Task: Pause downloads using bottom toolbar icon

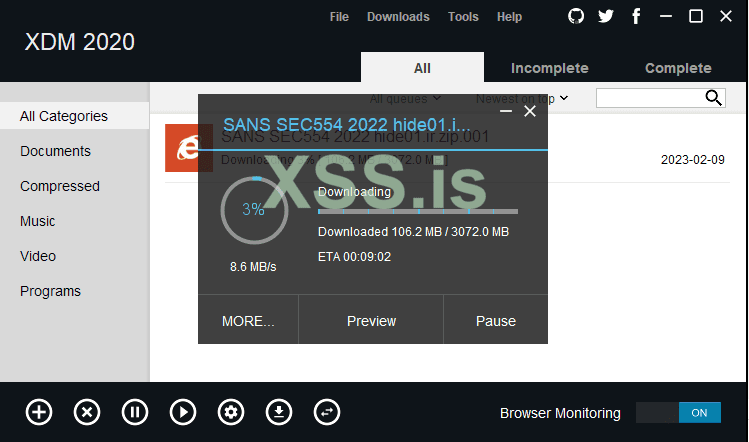Action: tap(135, 412)
